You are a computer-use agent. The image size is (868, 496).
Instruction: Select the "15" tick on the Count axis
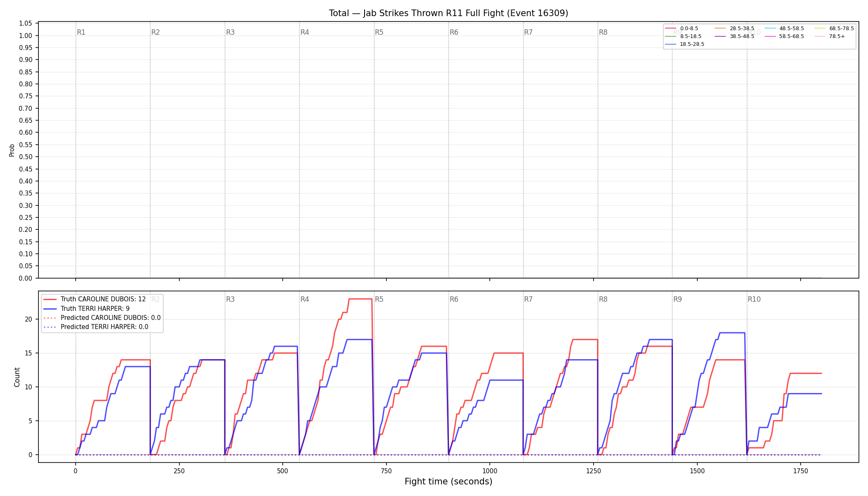pos(29,353)
